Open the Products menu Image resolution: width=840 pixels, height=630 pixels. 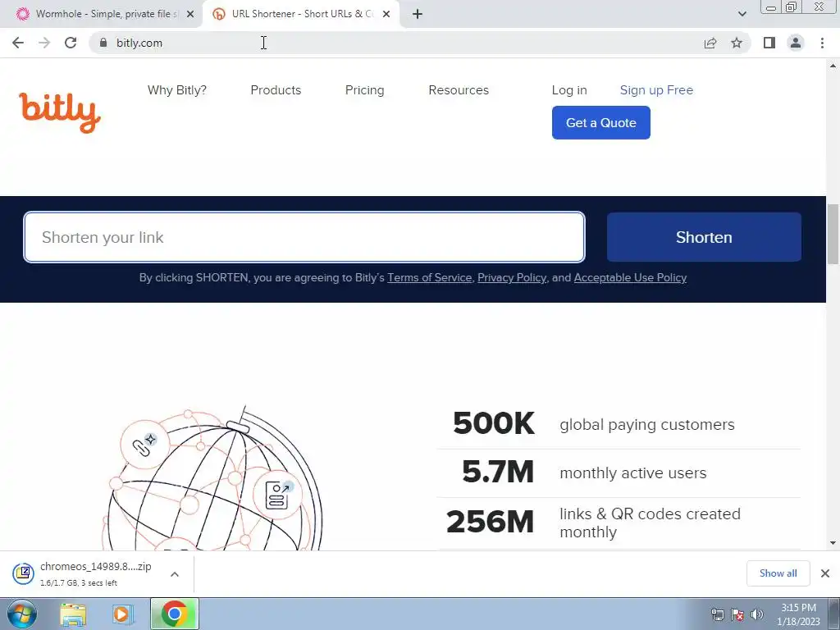pyautogui.click(x=276, y=90)
